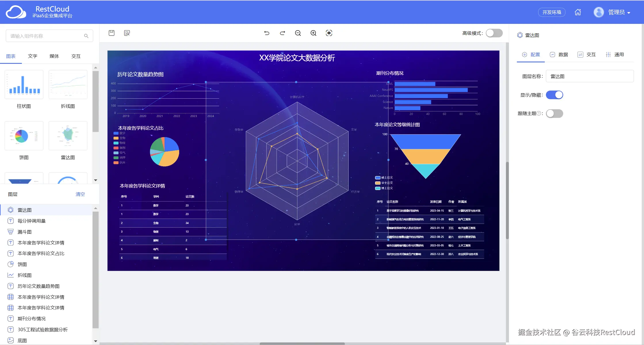Click the layer list scroll-down arrow
644x345 pixels.
[95, 341]
